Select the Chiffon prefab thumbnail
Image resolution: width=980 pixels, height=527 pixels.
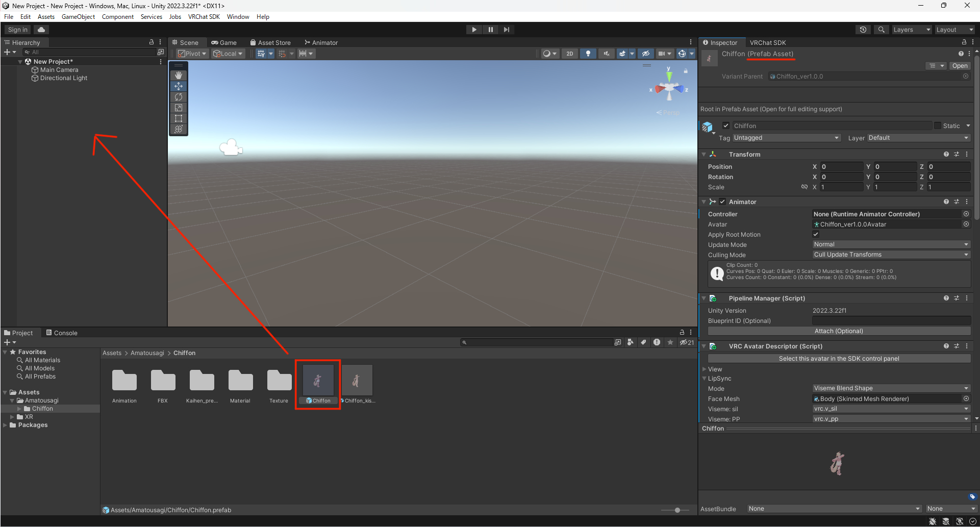pos(317,380)
